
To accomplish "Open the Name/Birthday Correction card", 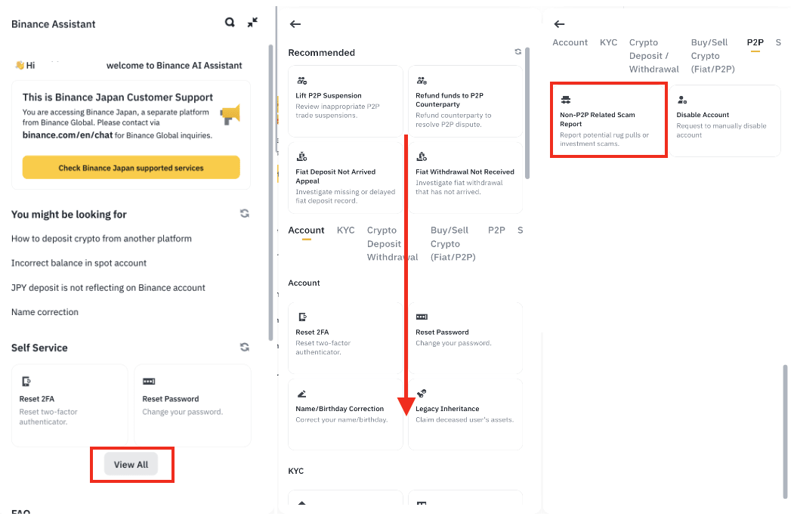I will pyautogui.click(x=345, y=414).
